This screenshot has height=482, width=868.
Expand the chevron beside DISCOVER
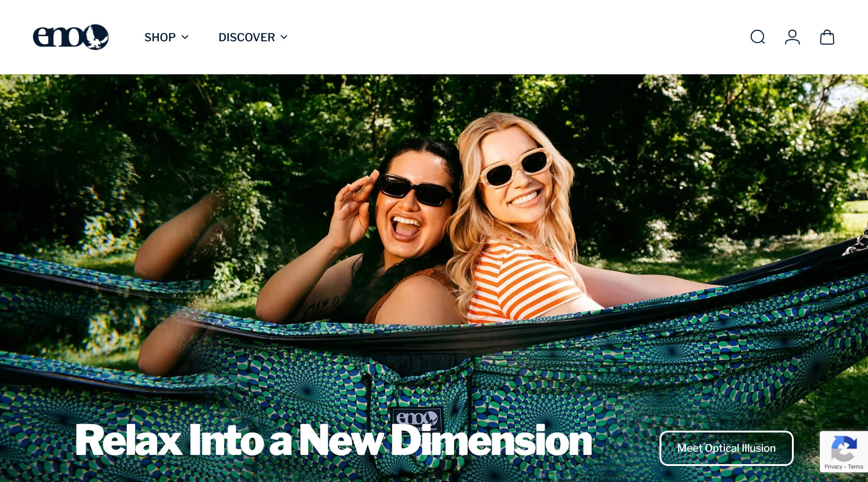[284, 37]
